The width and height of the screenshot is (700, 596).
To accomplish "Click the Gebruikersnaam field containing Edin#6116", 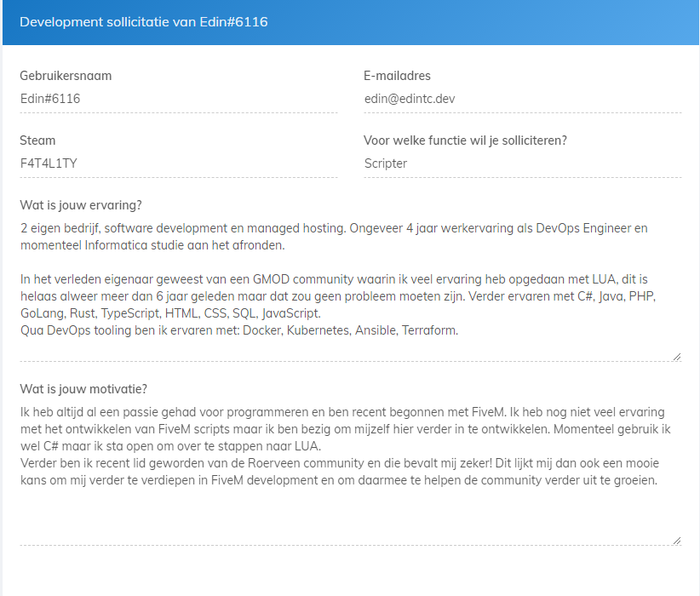I will point(179,99).
